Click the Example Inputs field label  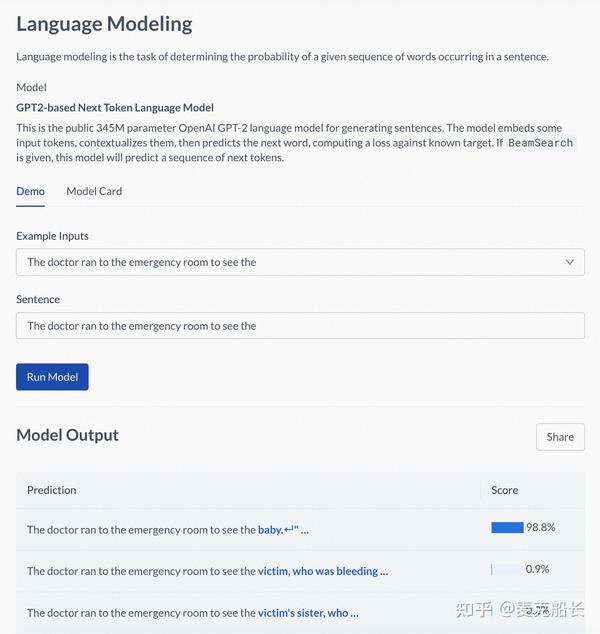pos(52,236)
